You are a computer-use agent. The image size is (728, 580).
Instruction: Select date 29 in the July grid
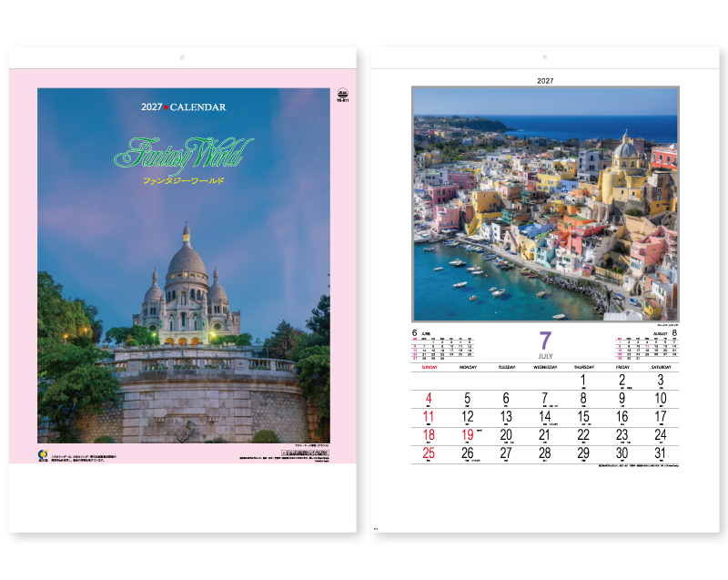(583, 453)
